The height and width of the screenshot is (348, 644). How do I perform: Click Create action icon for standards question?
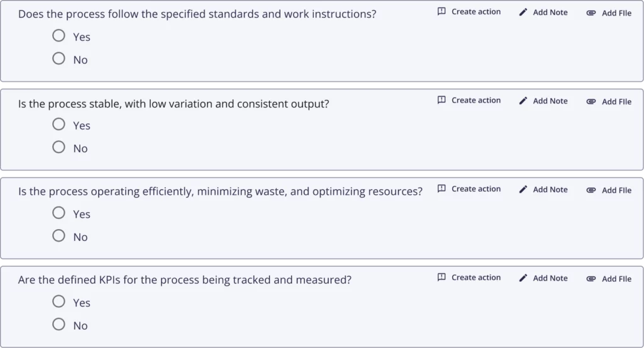click(x=441, y=11)
